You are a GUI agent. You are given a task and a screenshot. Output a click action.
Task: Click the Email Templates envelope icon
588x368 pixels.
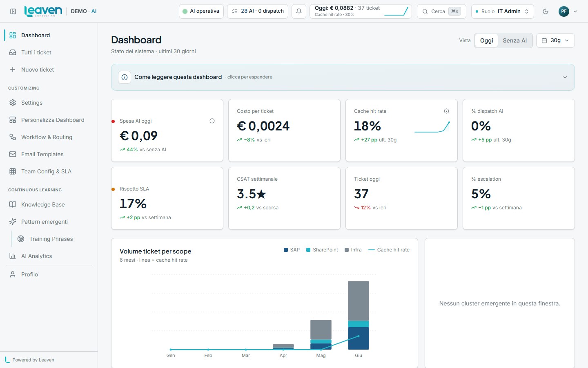[13, 154]
